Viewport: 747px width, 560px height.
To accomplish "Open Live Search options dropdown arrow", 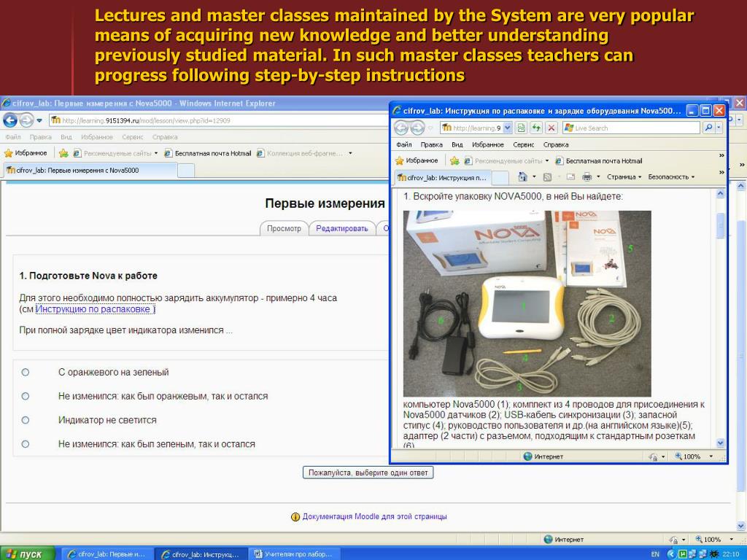I will [719, 128].
